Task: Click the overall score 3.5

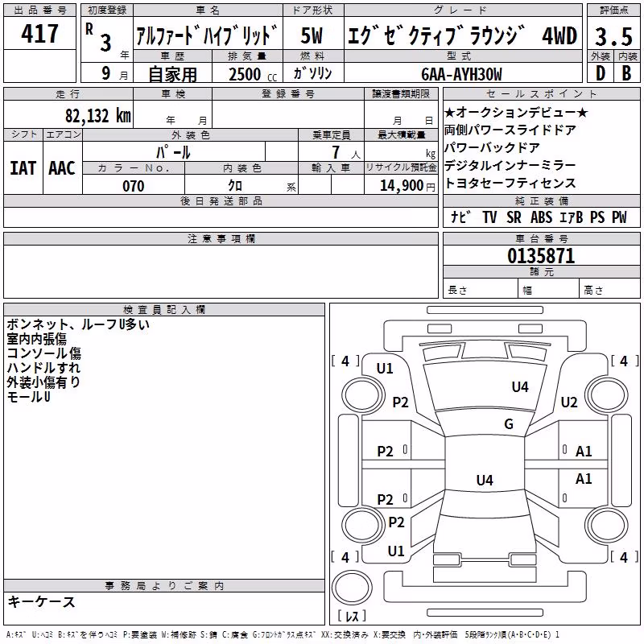Action: [613, 36]
